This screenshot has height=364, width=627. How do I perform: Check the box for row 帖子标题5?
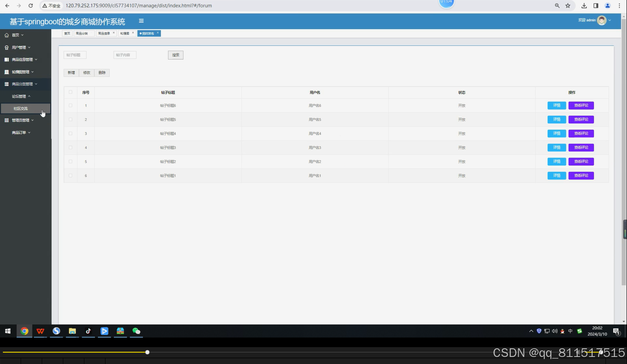pyautogui.click(x=70, y=120)
